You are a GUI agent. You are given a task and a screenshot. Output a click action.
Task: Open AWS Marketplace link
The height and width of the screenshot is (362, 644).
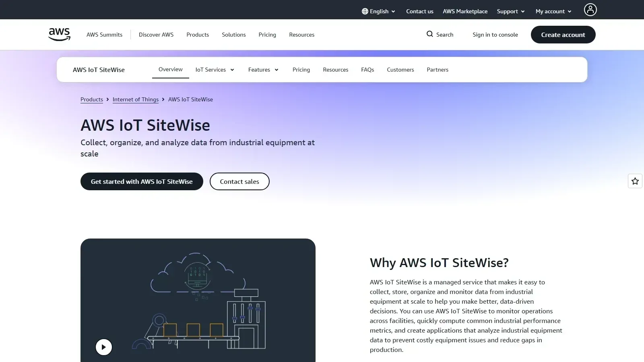pos(465,11)
